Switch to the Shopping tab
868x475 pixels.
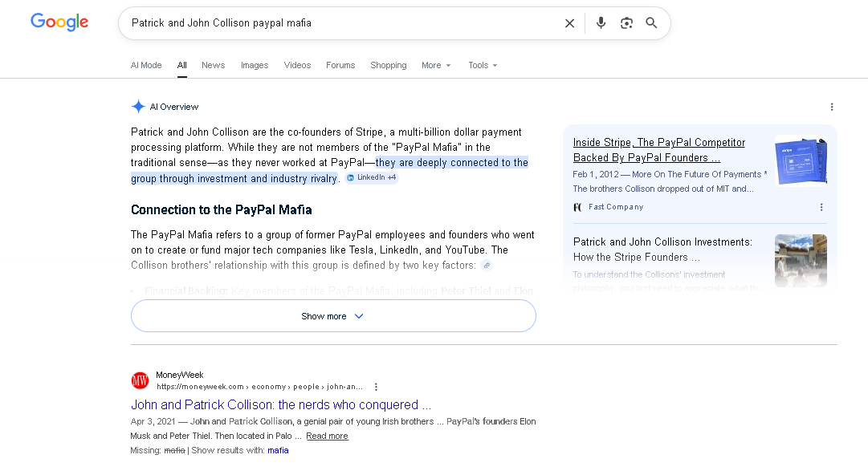coord(389,65)
